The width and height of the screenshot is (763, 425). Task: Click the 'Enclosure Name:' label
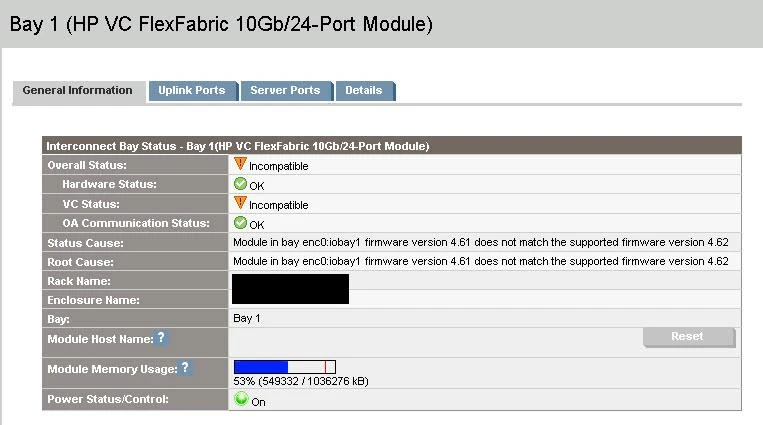(93, 300)
